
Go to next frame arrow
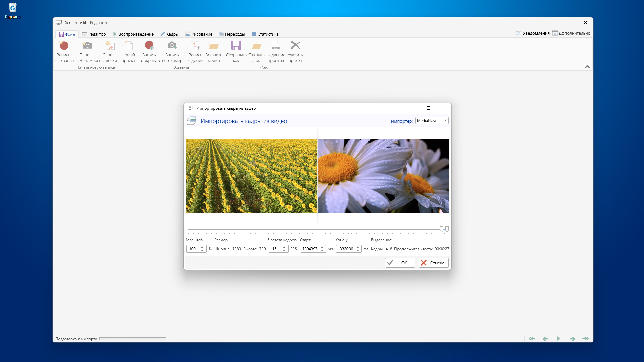572,339
